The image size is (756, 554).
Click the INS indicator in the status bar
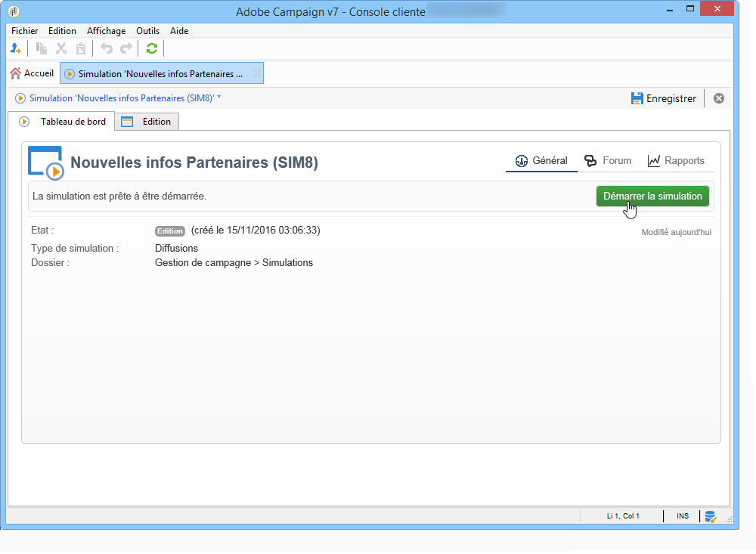tap(682, 516)
